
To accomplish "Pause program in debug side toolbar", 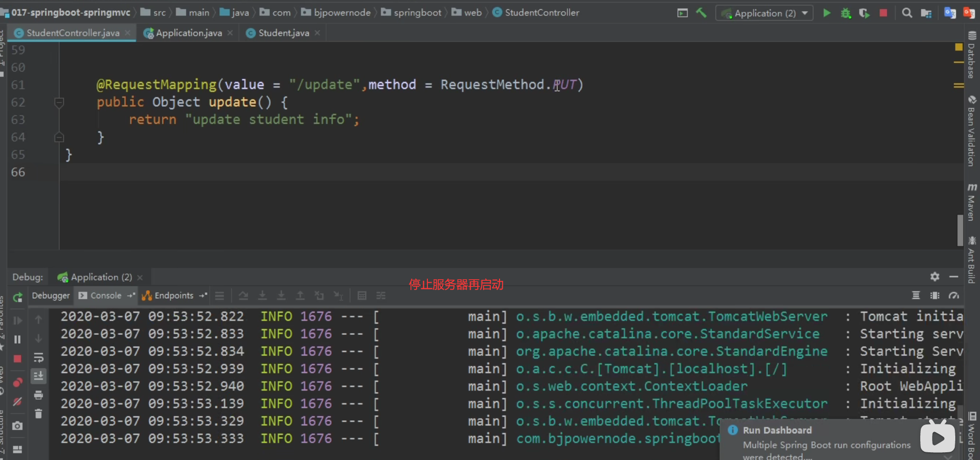I will point(18,339).
